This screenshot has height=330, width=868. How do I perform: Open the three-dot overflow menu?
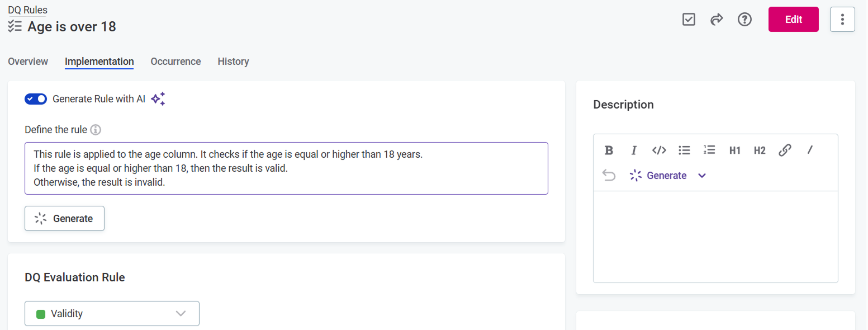point(842,19)
